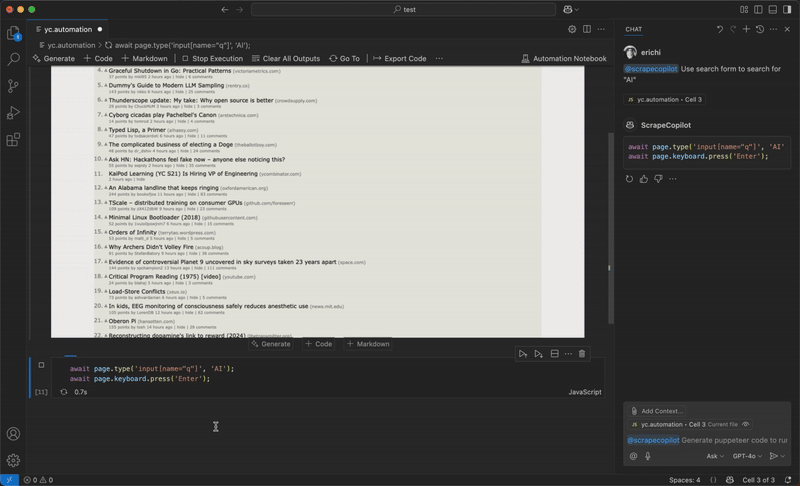Show chat history
Image resolution: width=800 pixels, height=486 pixels.
pos(760,29)
